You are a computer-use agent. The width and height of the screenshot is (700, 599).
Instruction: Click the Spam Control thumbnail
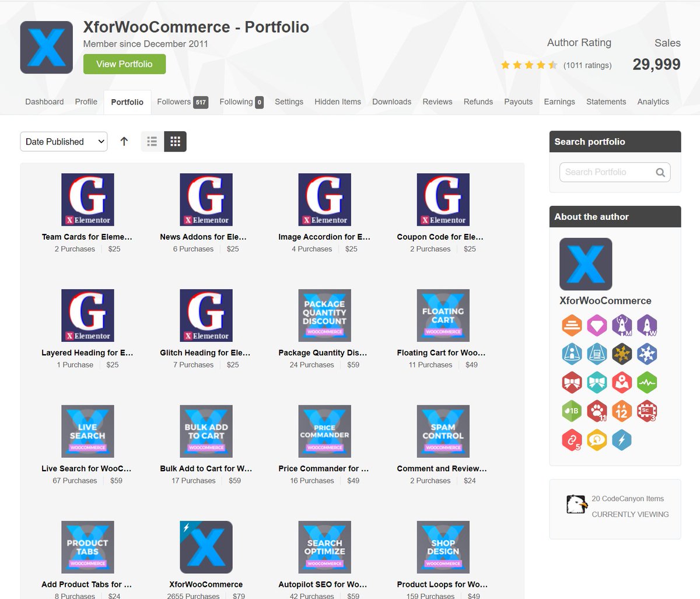coord(443,431)
